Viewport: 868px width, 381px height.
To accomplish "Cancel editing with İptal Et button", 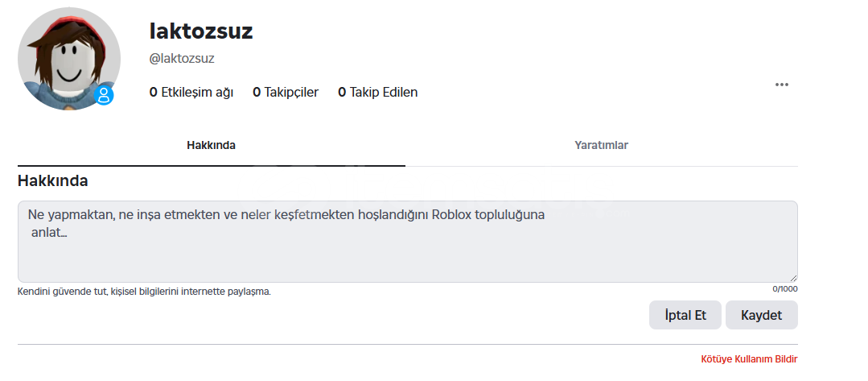I will click(685, 315).
